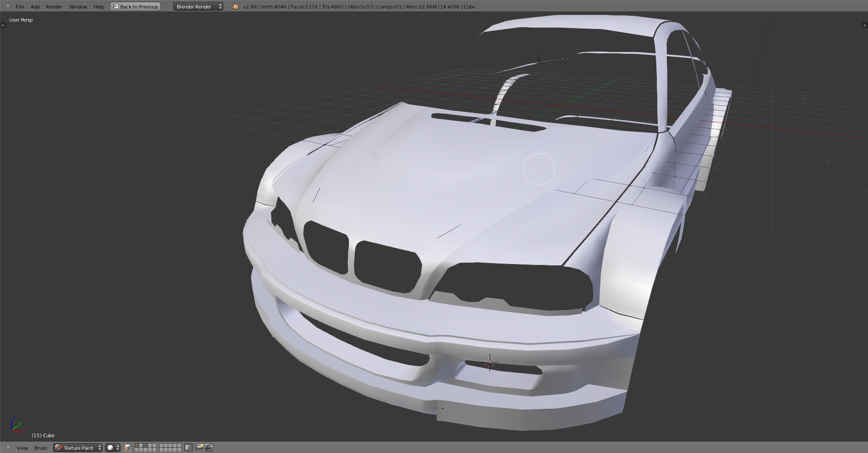The width and height of the screenshot is (868, 453).
Task: Click the Mem:22.66M memory statistic
Action: click(433, 7)
